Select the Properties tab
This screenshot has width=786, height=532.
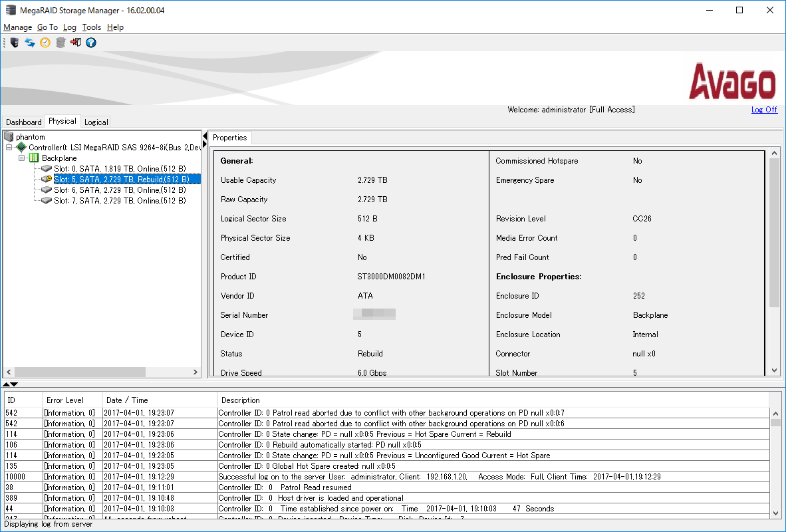click(x=229, y=138)
